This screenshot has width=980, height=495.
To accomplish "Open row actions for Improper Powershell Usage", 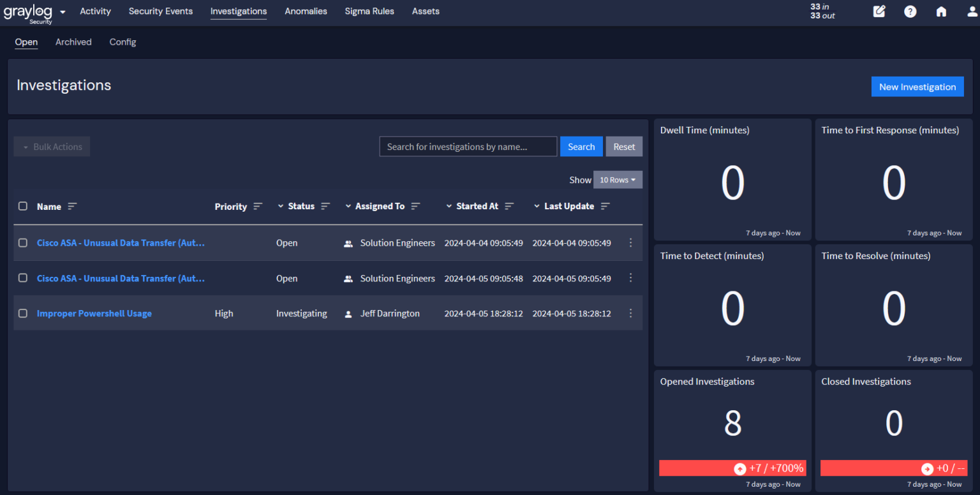I will point(630,313).
